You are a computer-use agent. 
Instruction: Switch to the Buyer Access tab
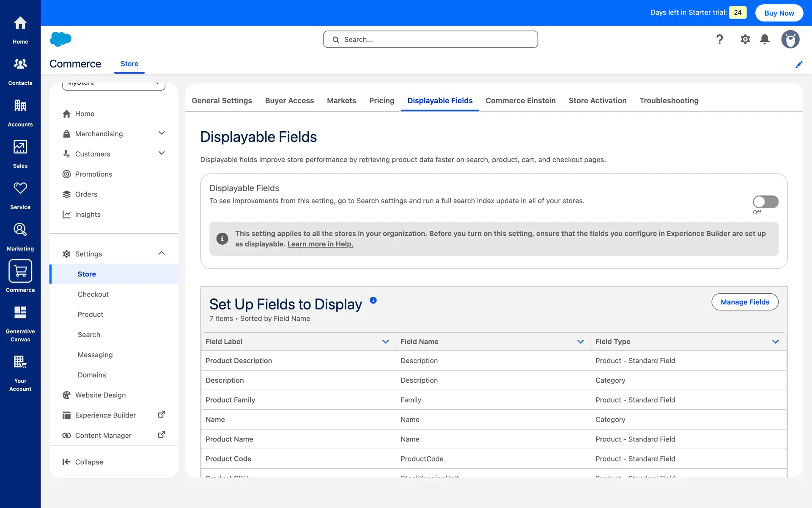[289, 101]
